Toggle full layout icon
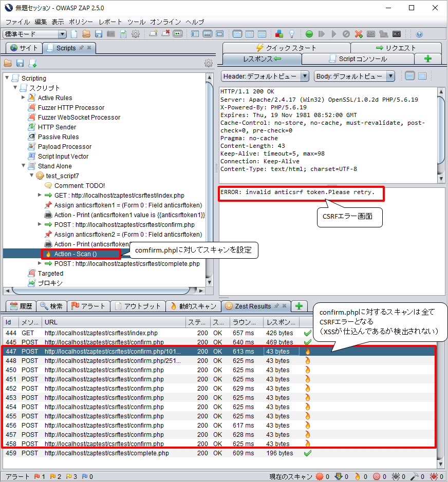Image resolution: width=448 pixels, height=482 pixels. pyautogui.click(x=220, y=34)
